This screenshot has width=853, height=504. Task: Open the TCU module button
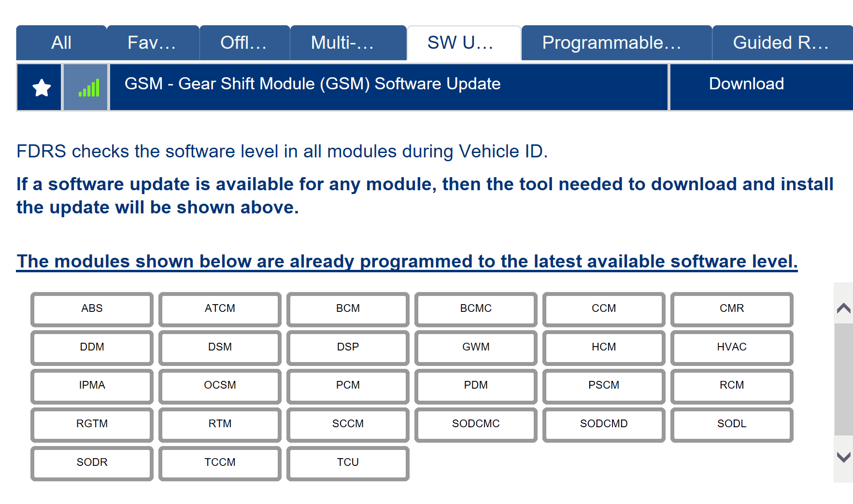coord(348,462)
